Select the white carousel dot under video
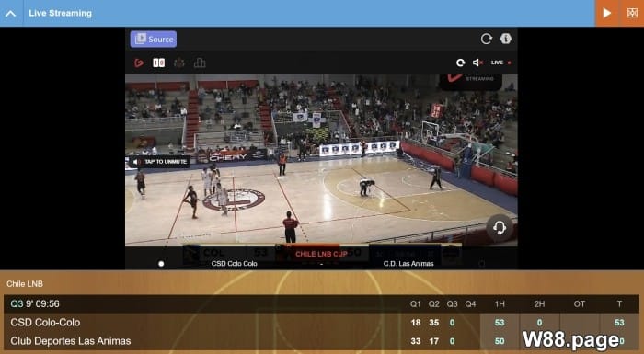 (x=161, y=264)
